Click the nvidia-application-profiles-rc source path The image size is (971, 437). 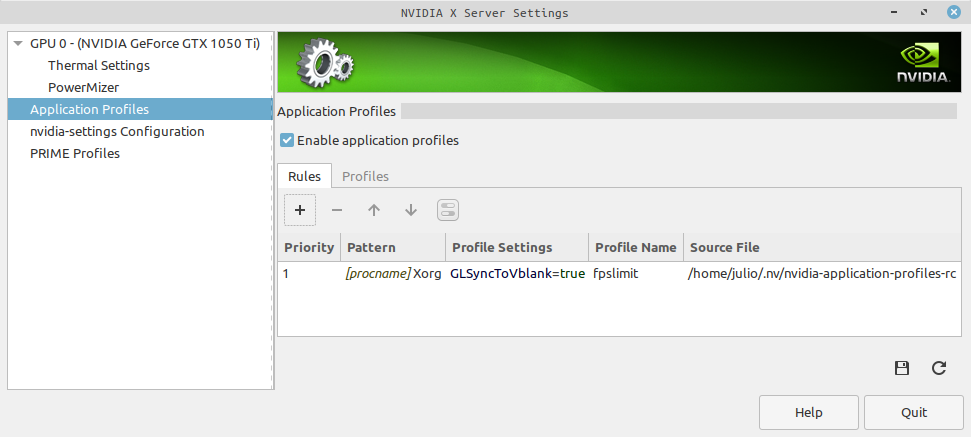[822, 273]
